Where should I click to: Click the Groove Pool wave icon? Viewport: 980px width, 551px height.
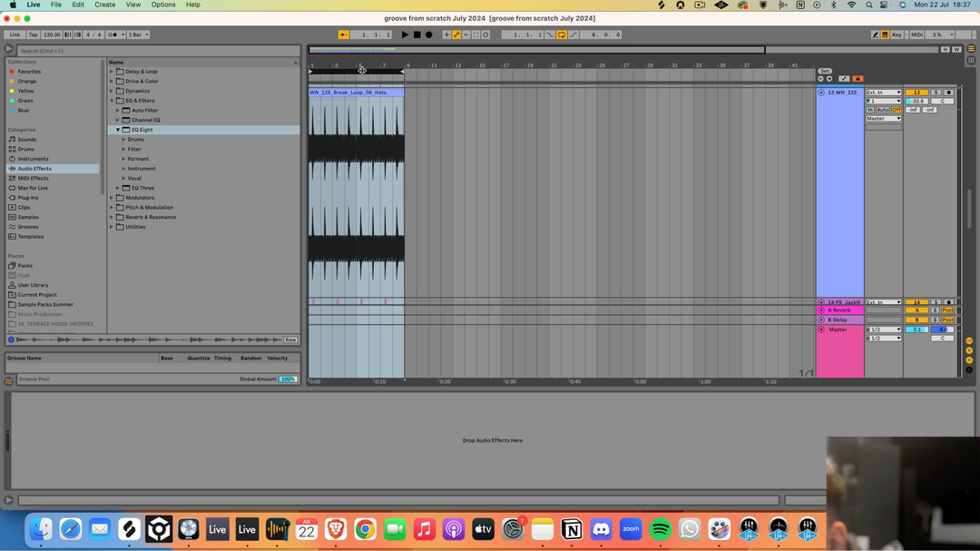[x=9, y=381]
